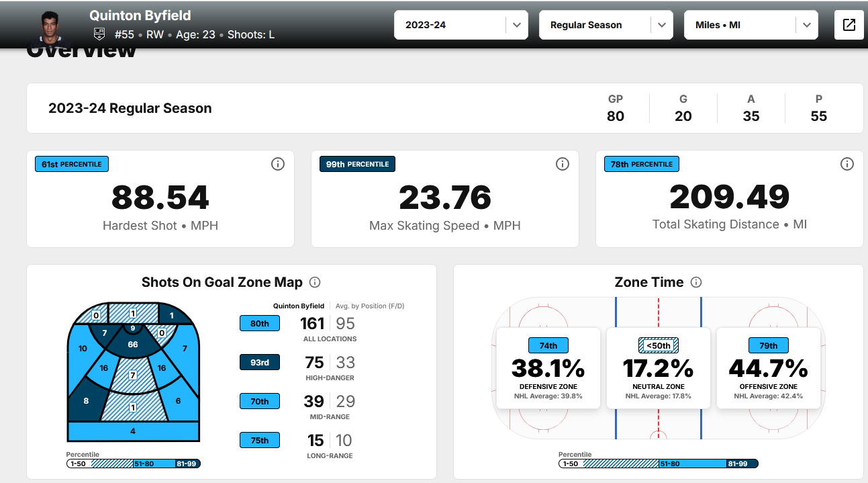Open the Miles • MI units dropdown
The width and height of the screenshot is (868, 483).
[750, 25]
